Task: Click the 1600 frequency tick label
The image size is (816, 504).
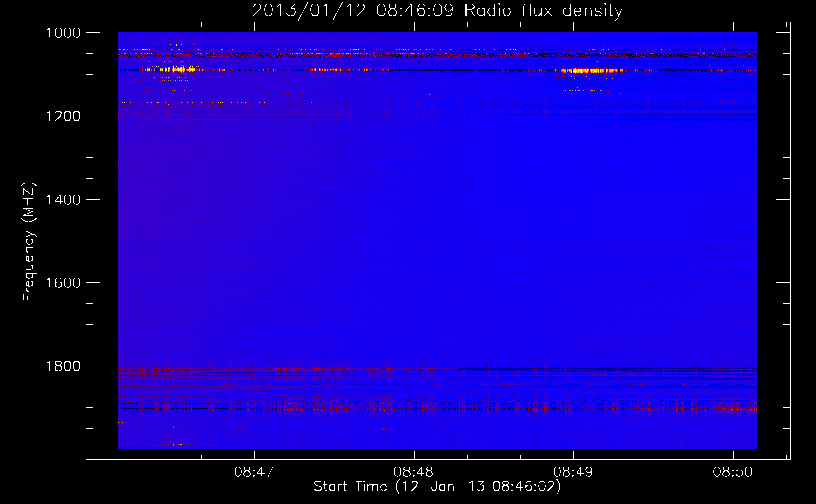Action: (64, 283)
